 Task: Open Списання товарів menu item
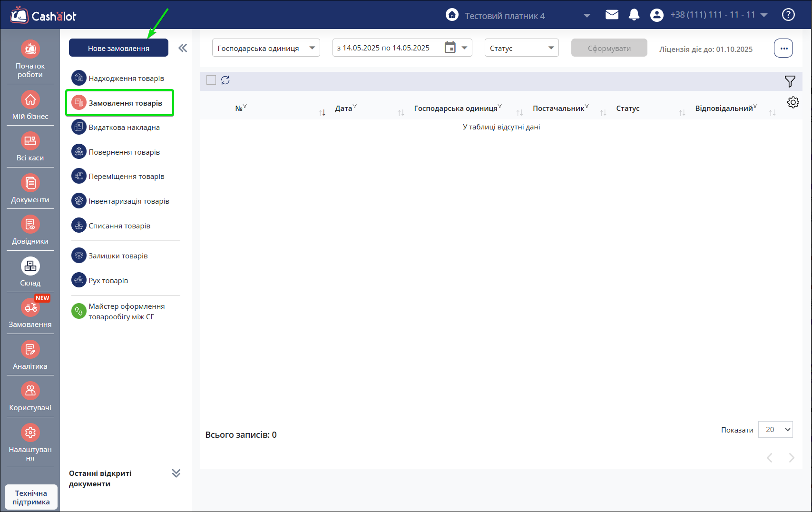[x=111, y=226]
